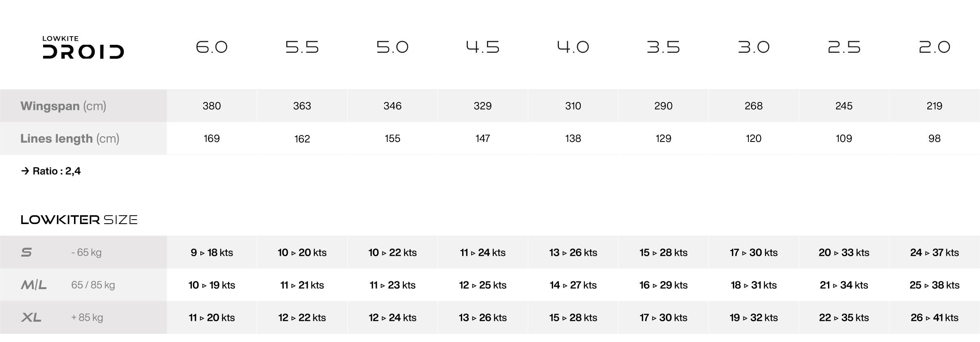Click the 98 lines length value
Screen dimensions: 980x342
point(934,139)
